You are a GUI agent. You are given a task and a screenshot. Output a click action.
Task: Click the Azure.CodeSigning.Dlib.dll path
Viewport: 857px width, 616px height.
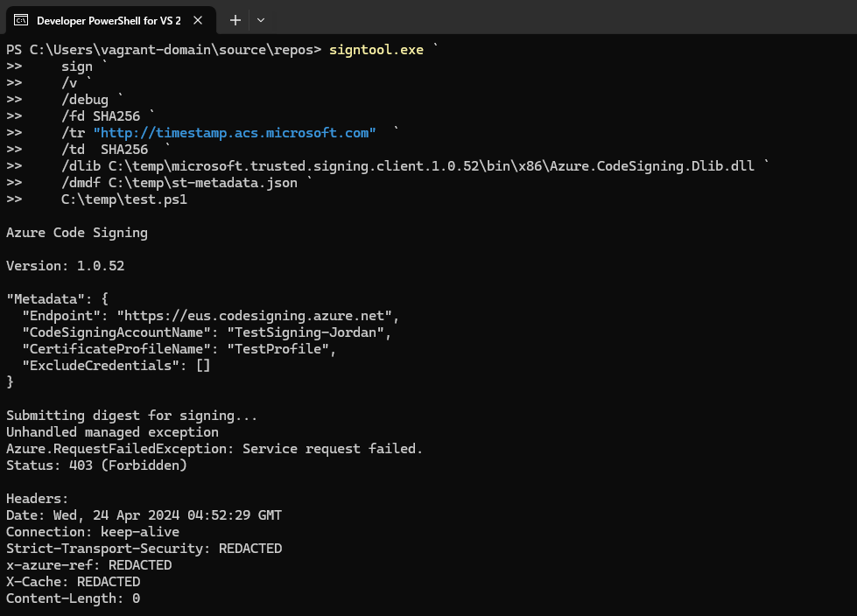[432, 166]
